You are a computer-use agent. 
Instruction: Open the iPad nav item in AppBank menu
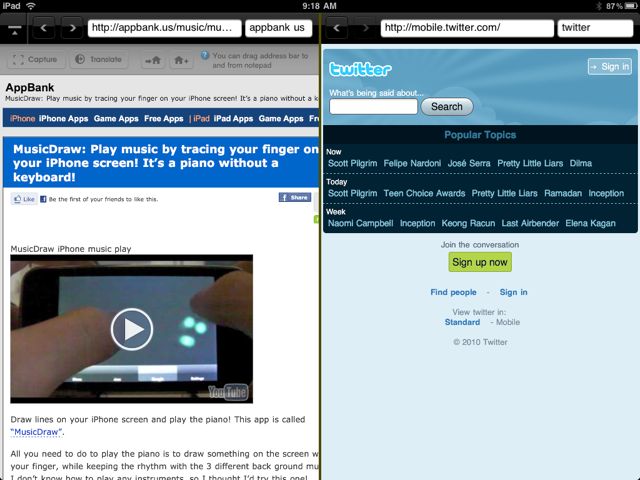pos(201,119)
